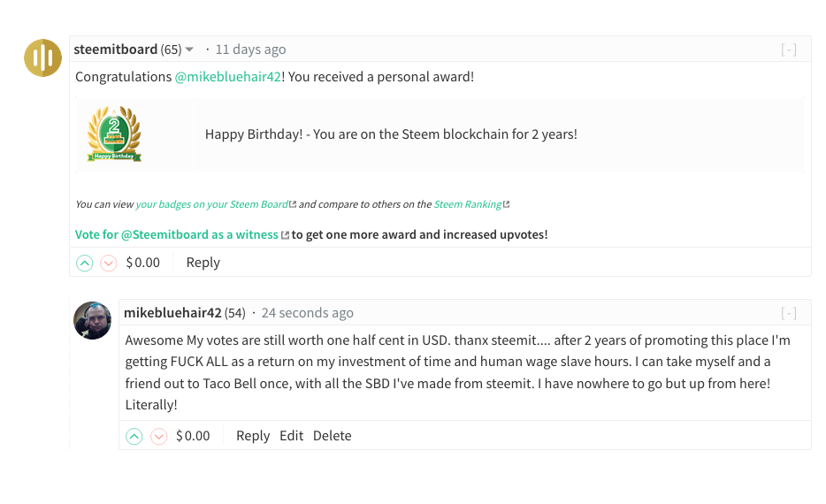Edit mikebluehair42's comment
The image size is (826, 504).
291,436
